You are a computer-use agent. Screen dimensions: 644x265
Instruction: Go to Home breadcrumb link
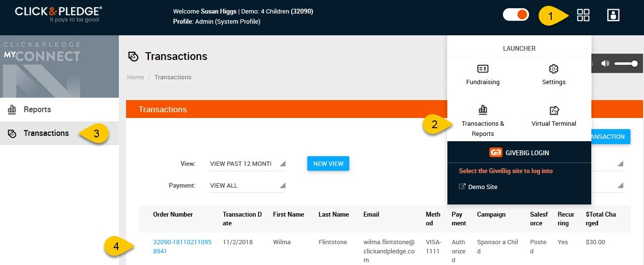135,77
